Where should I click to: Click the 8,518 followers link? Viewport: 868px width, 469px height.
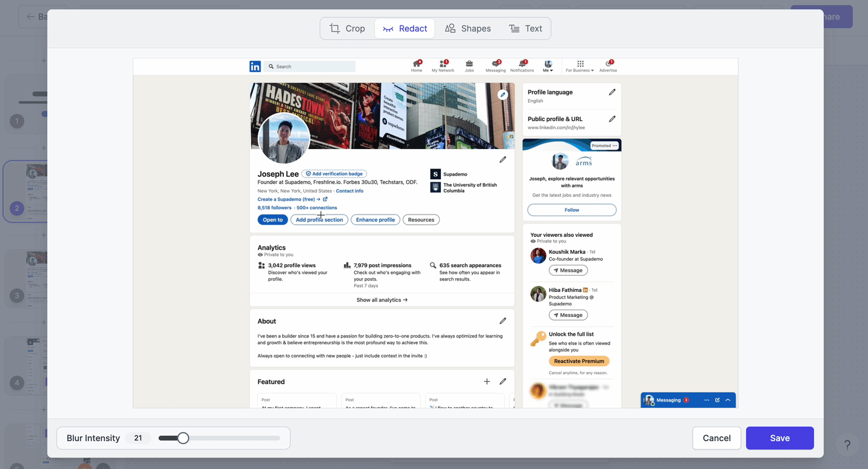(274, 208)
